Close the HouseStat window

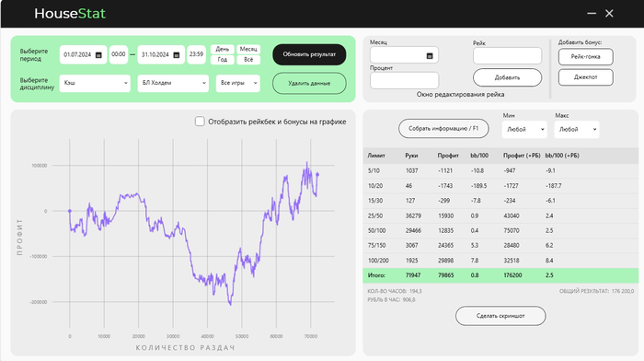(609, 14)
